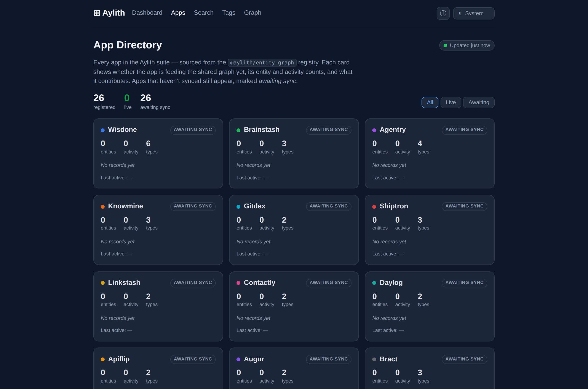
Task: Click the purple dot beside Agentry
Action: 374,130
